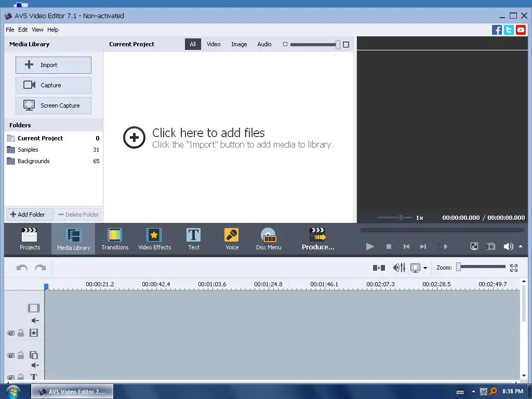Open the Disc Menu section
This screenshot has height=399, width=532.
click(269, 239)
